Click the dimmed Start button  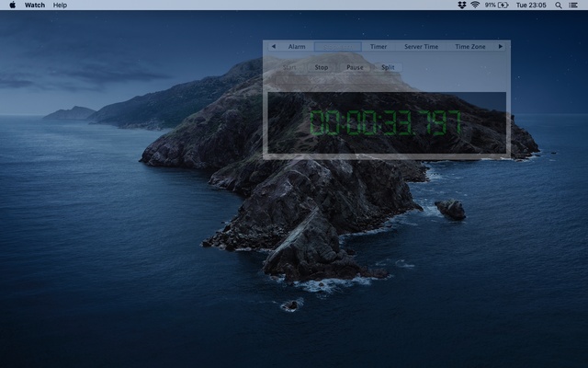pyautogui.click(x=289, y=67)
